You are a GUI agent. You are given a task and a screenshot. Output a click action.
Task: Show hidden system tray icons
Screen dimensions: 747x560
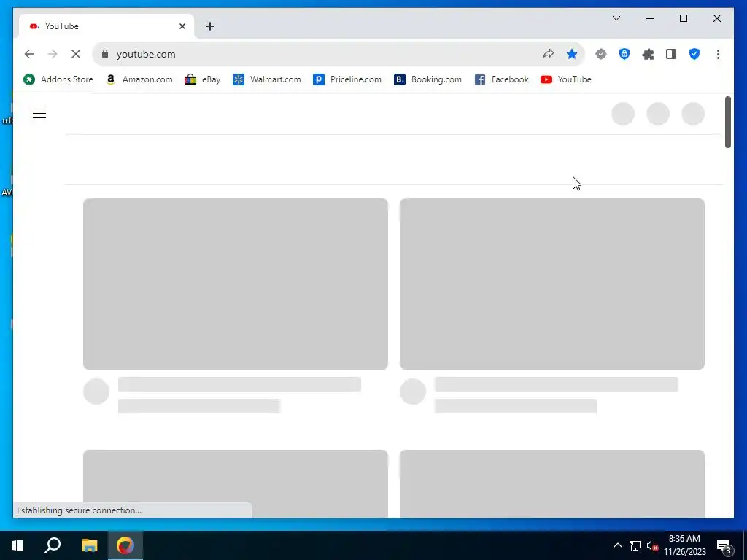[617, 545]
